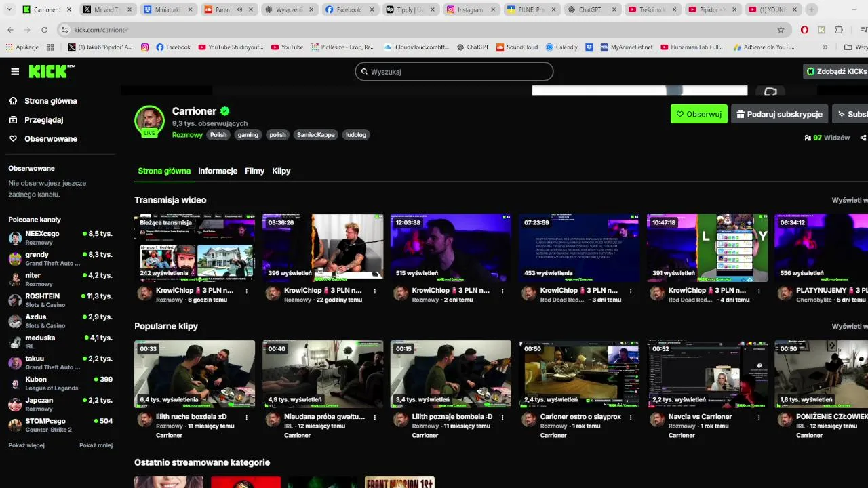Open options for Nieudana próba clip
The image size is (868, 488).
[375, 418]
